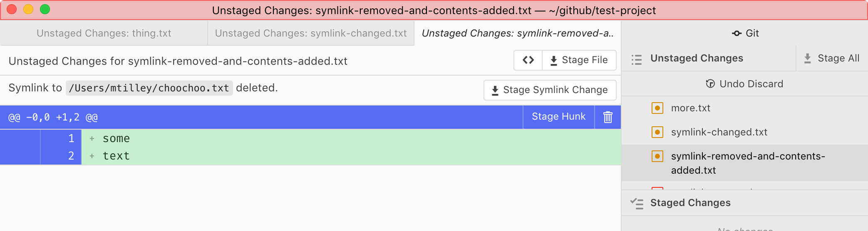Image resolution: width=868 pixels, height=231 pixels.
Task: Click the code view toggle icon
Action: coord(528,60)
